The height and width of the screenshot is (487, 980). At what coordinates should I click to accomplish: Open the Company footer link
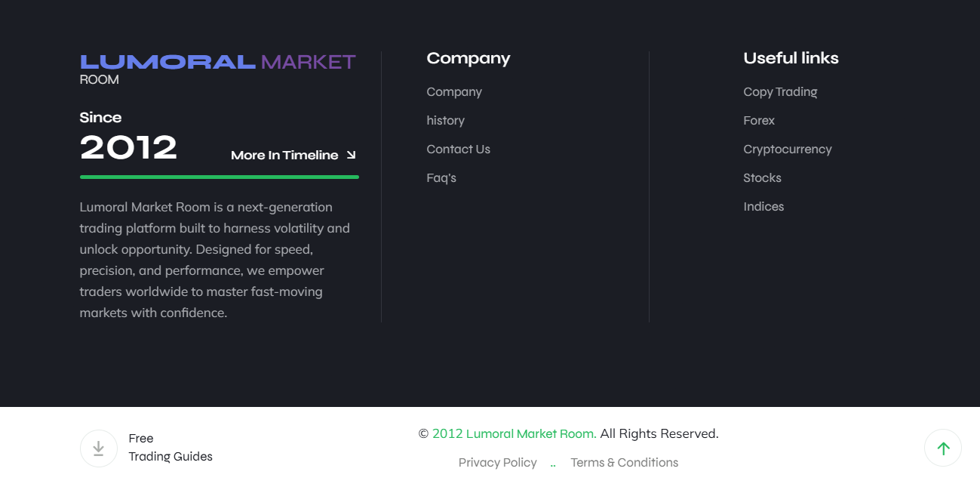454,92
